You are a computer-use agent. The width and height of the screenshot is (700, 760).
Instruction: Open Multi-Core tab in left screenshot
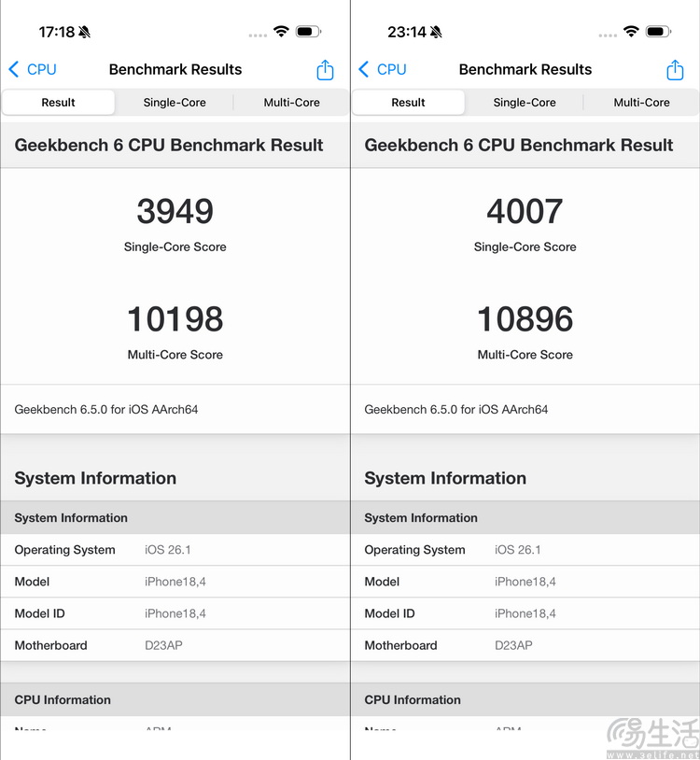coord(291,103)
